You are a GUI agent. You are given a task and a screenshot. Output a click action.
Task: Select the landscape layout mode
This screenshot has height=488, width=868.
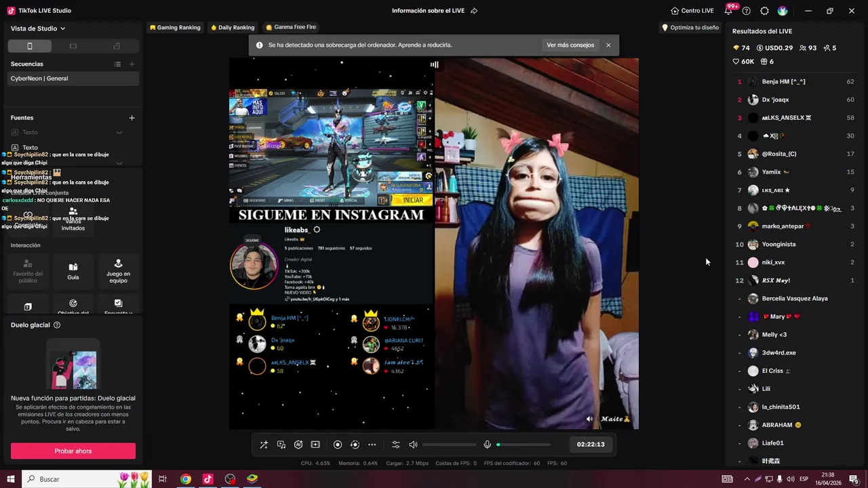pyautogui.click(x=73, y=46)
